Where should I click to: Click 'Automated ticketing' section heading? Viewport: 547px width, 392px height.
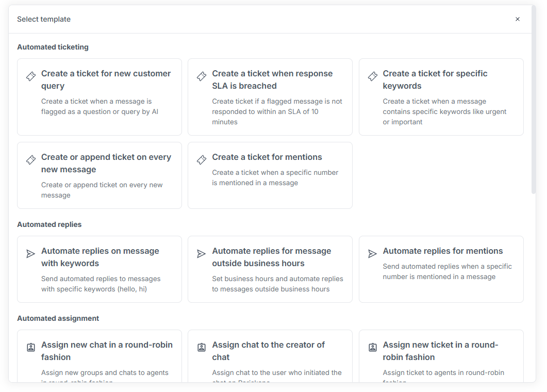[x=53, y=47]
